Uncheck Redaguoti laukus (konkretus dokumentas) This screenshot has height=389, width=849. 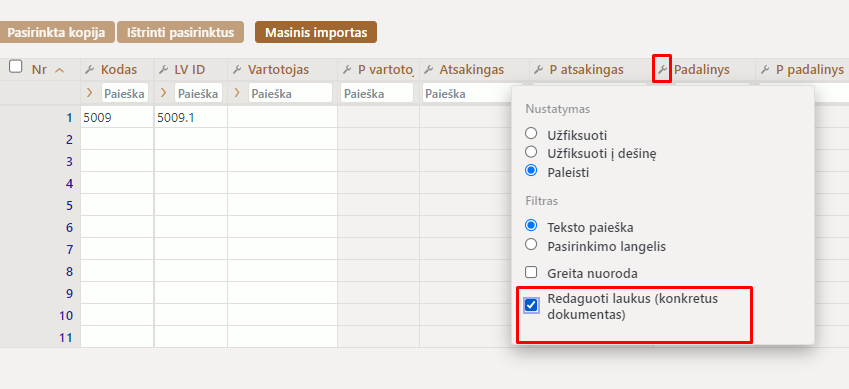(x=531, y=305)
